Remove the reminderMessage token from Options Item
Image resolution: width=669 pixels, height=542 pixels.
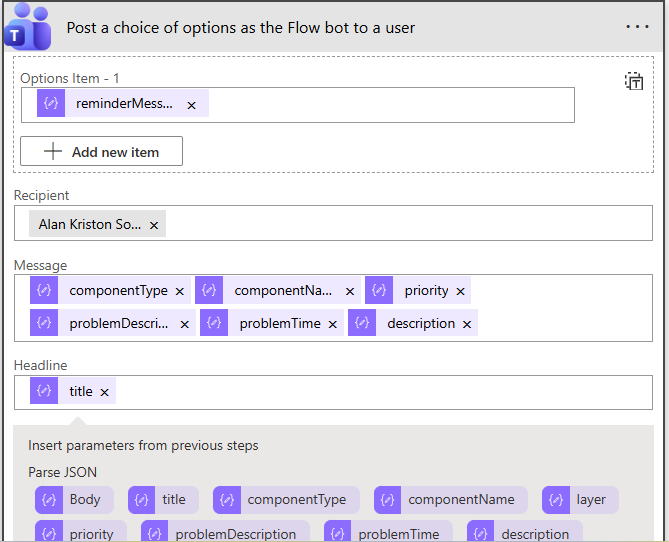(x=191, y=105)
